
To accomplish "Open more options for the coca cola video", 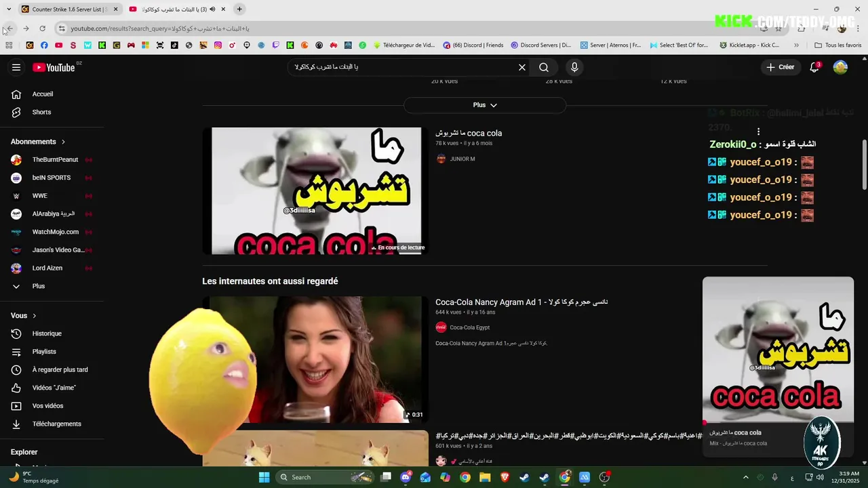I will click(758, 131).
